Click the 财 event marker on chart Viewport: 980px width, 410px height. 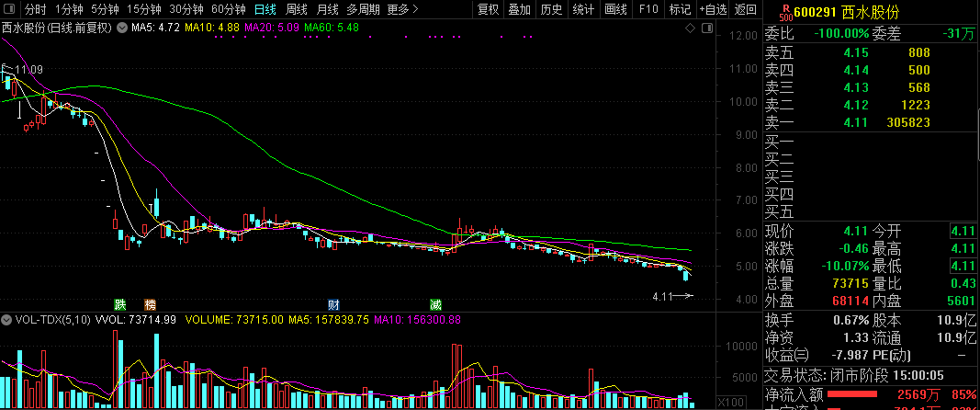point(333,304)
